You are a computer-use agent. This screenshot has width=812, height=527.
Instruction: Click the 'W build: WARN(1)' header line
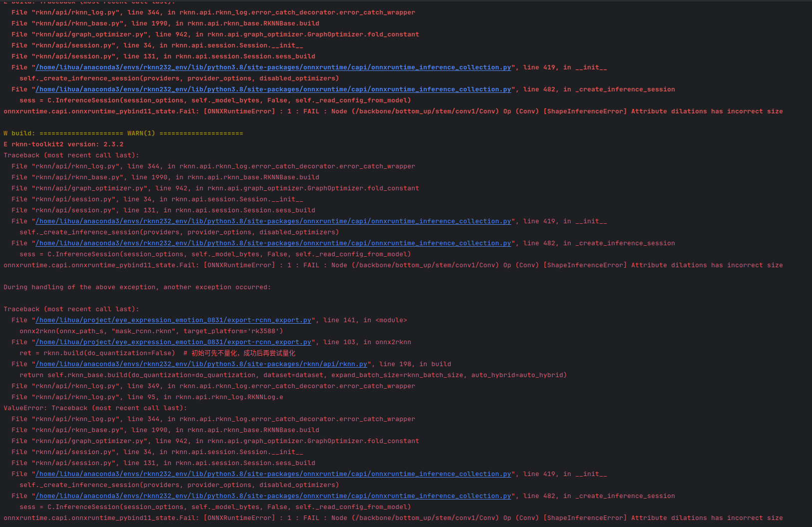click(123, 133)
